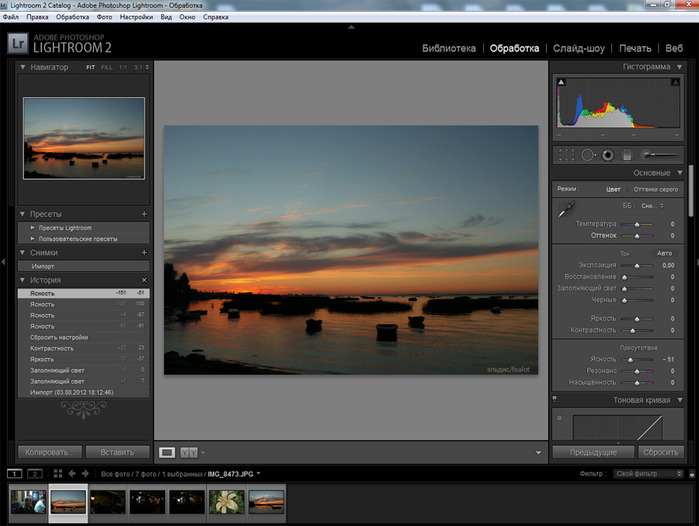The width and height of the screenshot is (699, 526).
Task: Adjust the Экспозиция slider handle
Action: coord(636,264)
